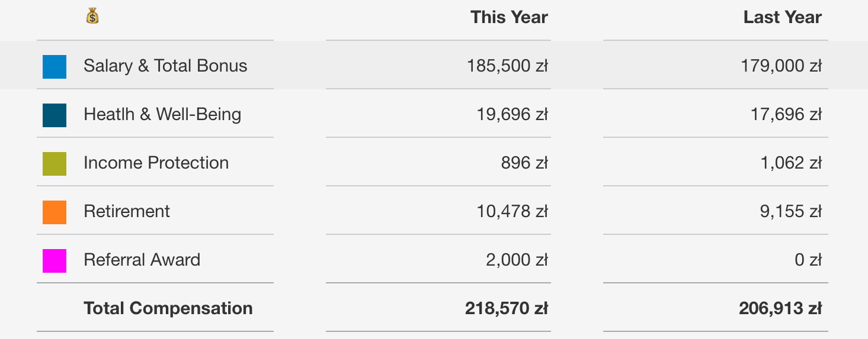Select this year's Retirement value 10,478 zł
868x339 pixels.
tap(512, 211)
